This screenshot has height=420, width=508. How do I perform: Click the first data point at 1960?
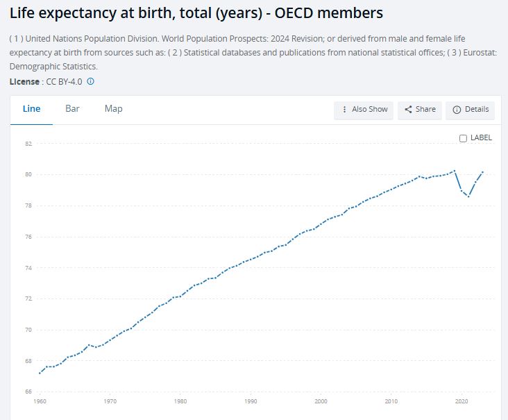coord(40,373)
